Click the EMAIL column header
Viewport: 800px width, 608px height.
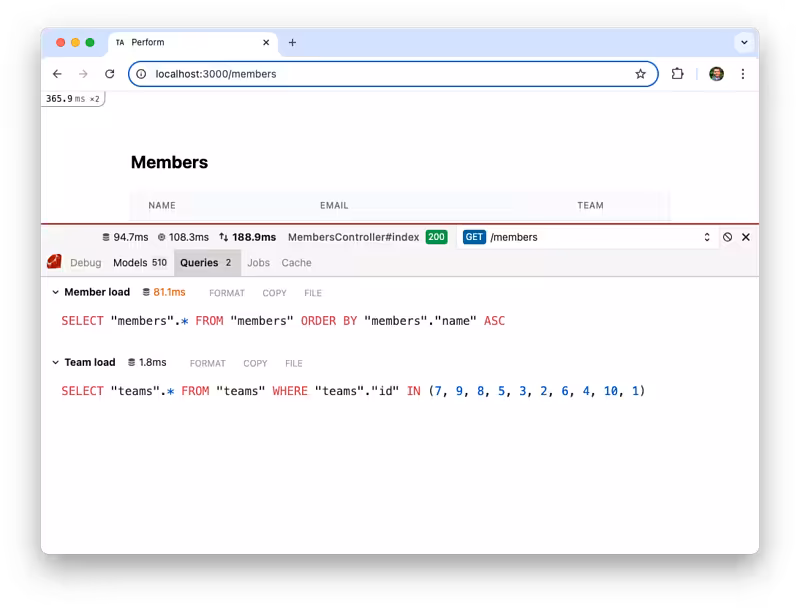(334, 206)
